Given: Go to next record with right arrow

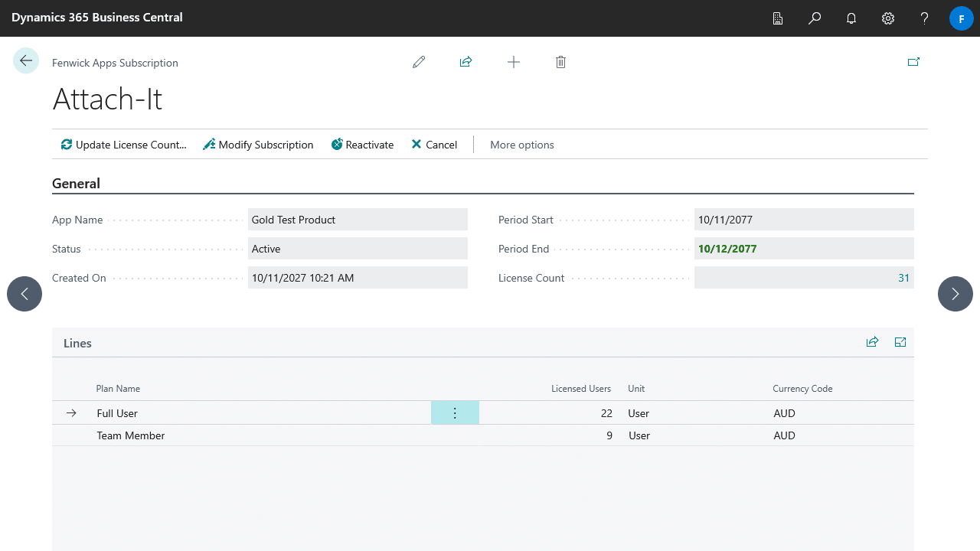Looking at the screenshot, I should point(955,294).
